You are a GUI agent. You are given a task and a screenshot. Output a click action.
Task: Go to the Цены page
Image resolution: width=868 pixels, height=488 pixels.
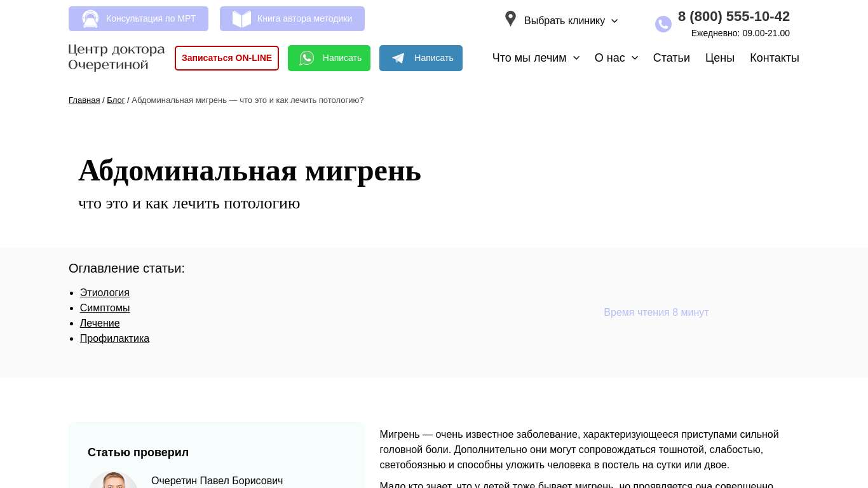click(x=719, y=58)
